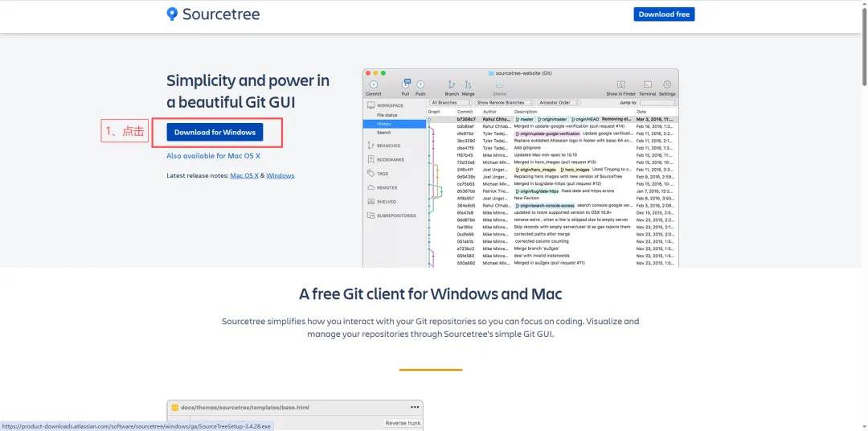Click the origin/update-google-verification tag

pyautogui.click(x=547, y=133)
